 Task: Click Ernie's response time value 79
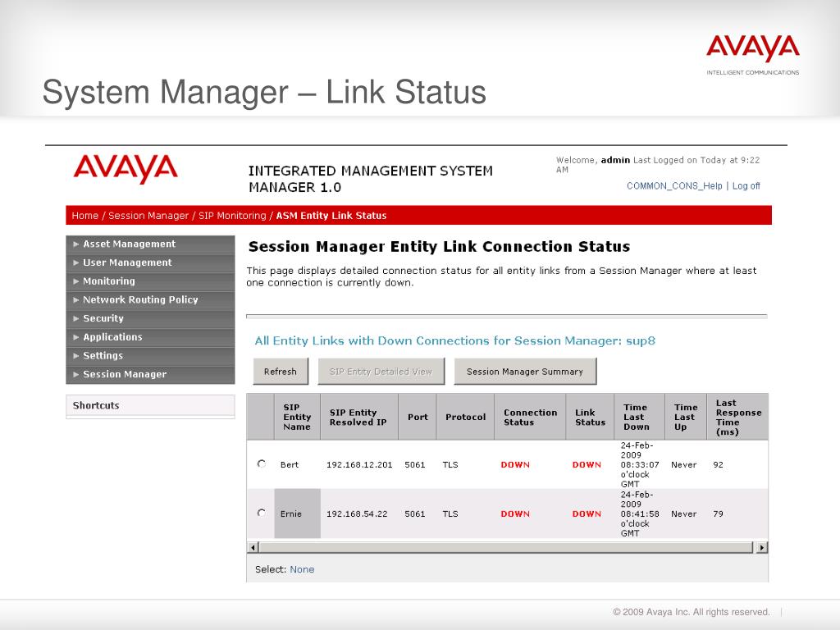(x=718, y=514)
